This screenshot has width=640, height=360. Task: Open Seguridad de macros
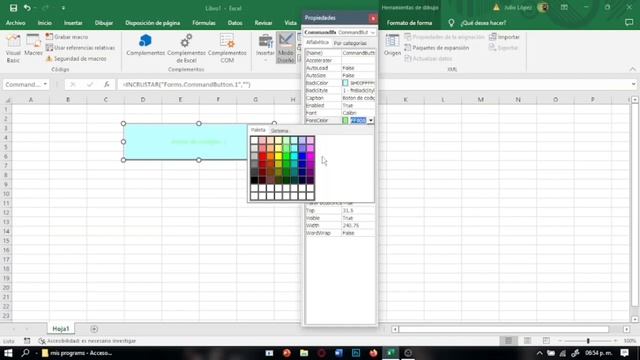pyautogui.click(x=76, y=59)
